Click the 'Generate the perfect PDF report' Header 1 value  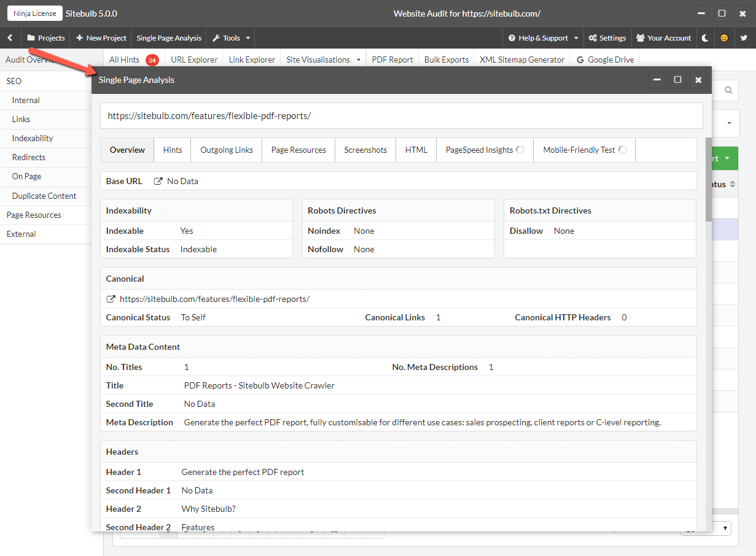pyautogui.click(x=243, y=472)
